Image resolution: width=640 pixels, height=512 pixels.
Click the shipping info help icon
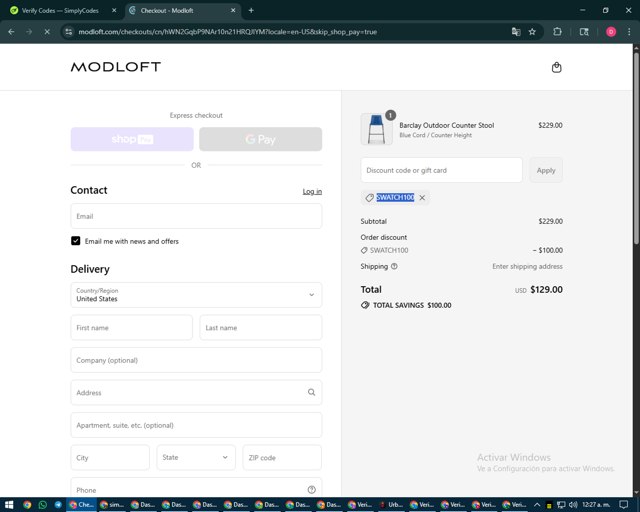tap(394, 266)
